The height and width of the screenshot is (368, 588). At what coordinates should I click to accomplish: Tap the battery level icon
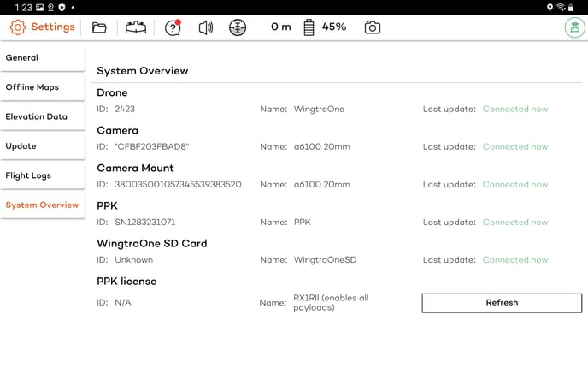(x=309, y=27)
